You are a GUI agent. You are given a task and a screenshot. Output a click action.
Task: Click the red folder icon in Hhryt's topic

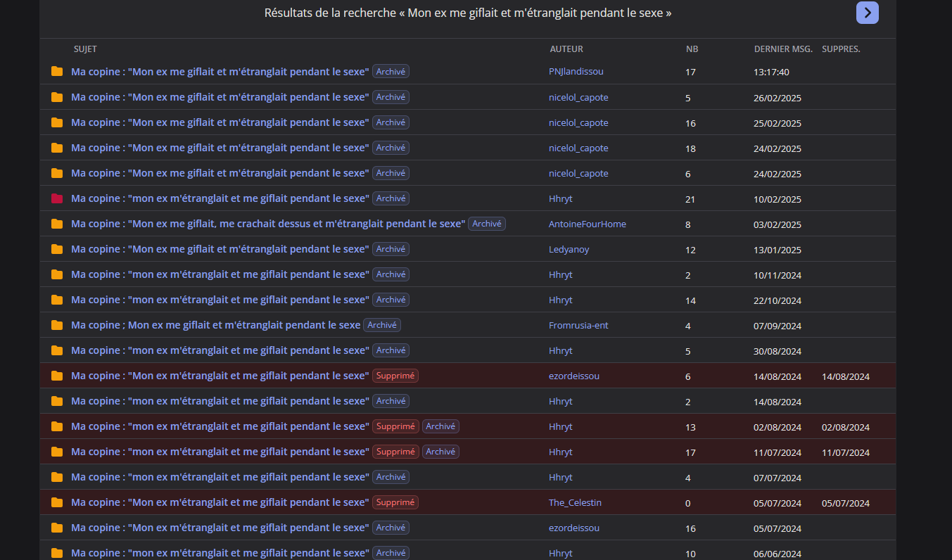[x=57, y=198]
